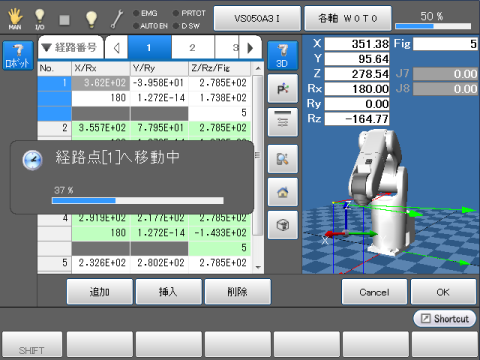Image resolution: width=480 pixels, height=360 pixels.
Task: Click the 37% movement progress bar
Action: (x=138, y=200)
